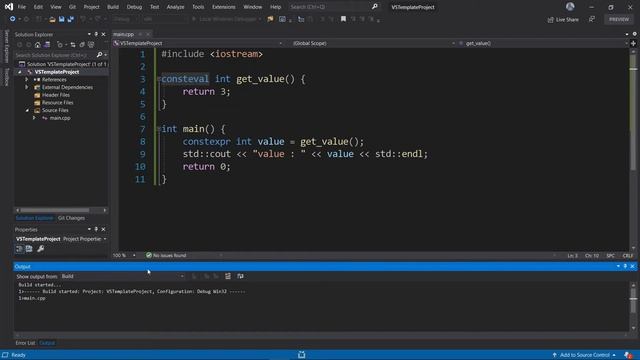Image resolution: width=640 pixels, height=360 pixels.
Task: Click the Navigate Backward toolbar arrow
Action: (13, 19)
